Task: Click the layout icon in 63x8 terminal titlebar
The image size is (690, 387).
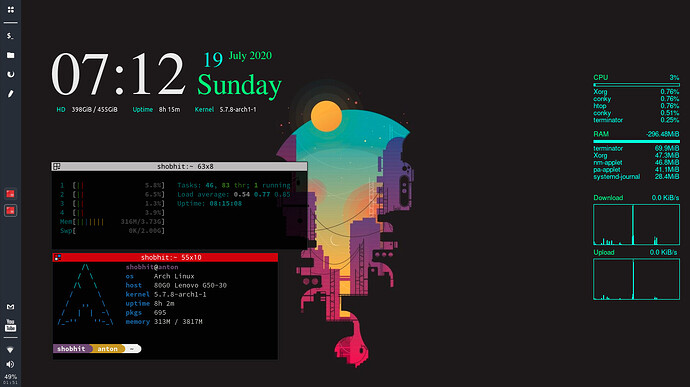Action: tap(57, 166)
